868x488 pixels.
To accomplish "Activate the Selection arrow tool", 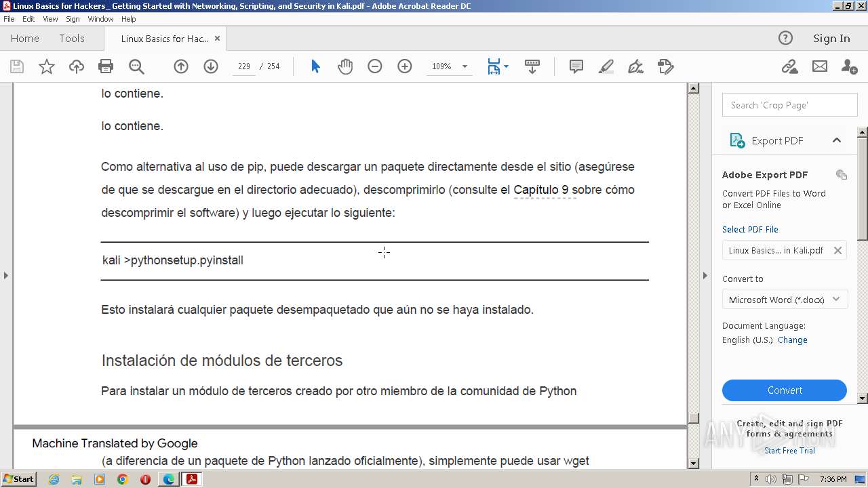I will (315, 66).
